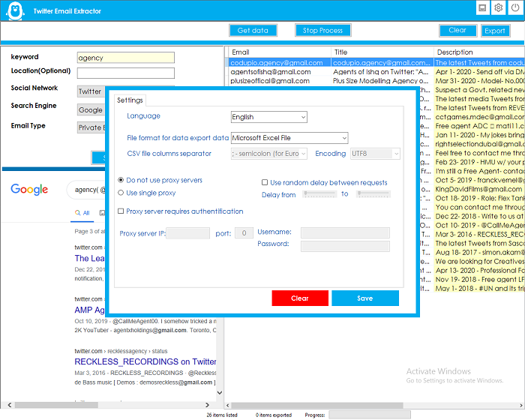The width and height of the screenshot is (525, 420).
Task: Adjust the Delay from slider
Action: coord(319,194)
